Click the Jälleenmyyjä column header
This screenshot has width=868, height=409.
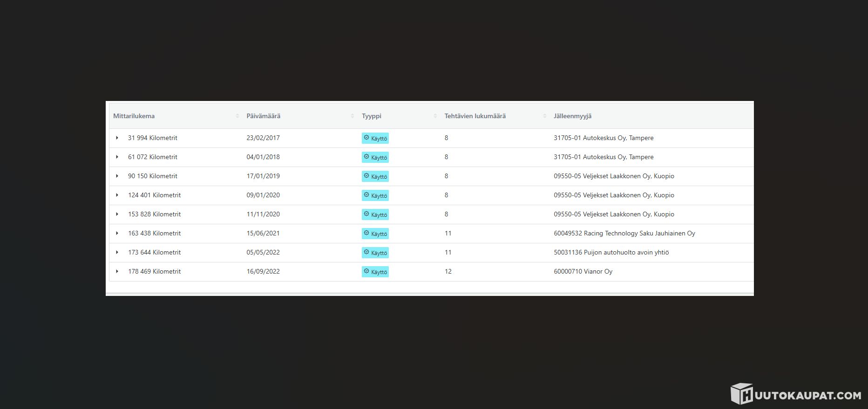point(652,116)
